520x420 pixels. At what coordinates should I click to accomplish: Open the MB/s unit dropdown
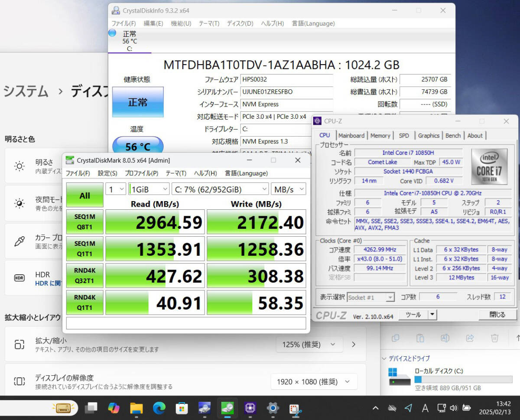(288, 189)
